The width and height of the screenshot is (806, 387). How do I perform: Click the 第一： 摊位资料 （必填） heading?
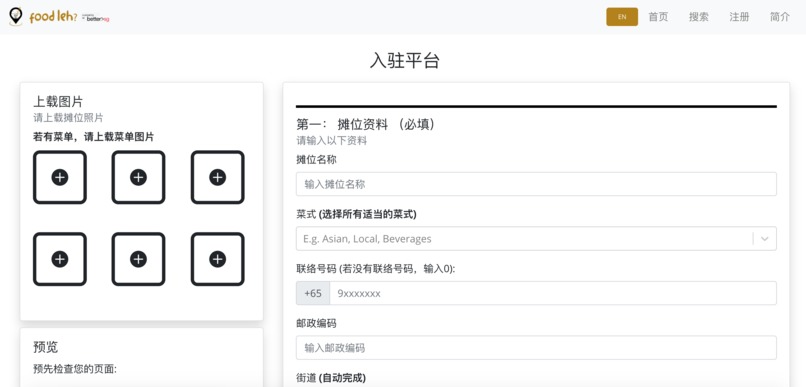367,124
